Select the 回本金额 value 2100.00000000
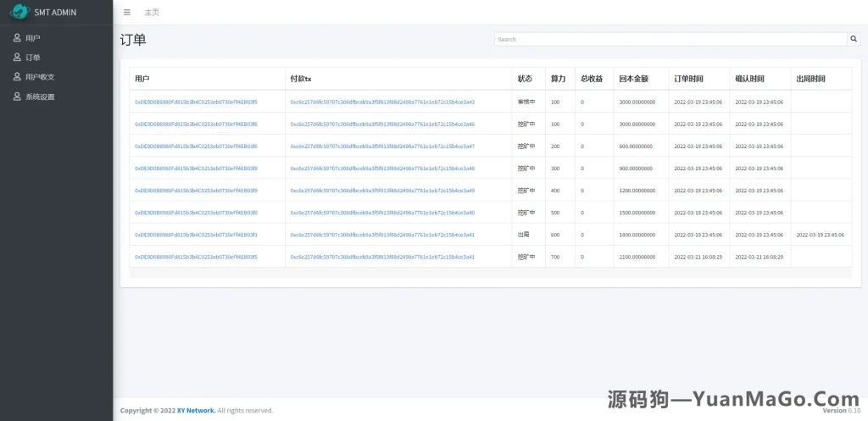 pos(637,257)
